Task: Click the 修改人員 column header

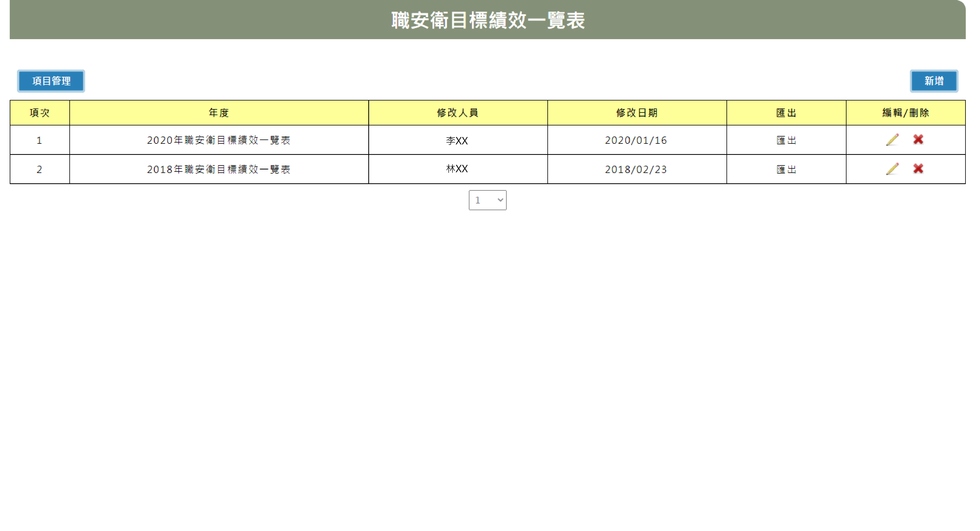Action: coord(458,113)
